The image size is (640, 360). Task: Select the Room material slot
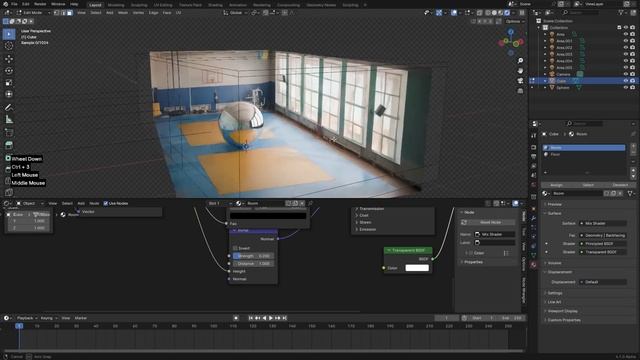point(584,148)
